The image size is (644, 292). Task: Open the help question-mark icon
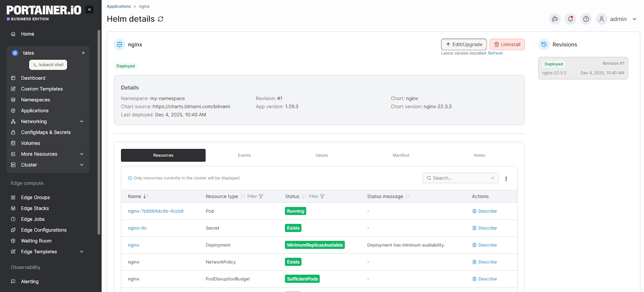[586, 19]
